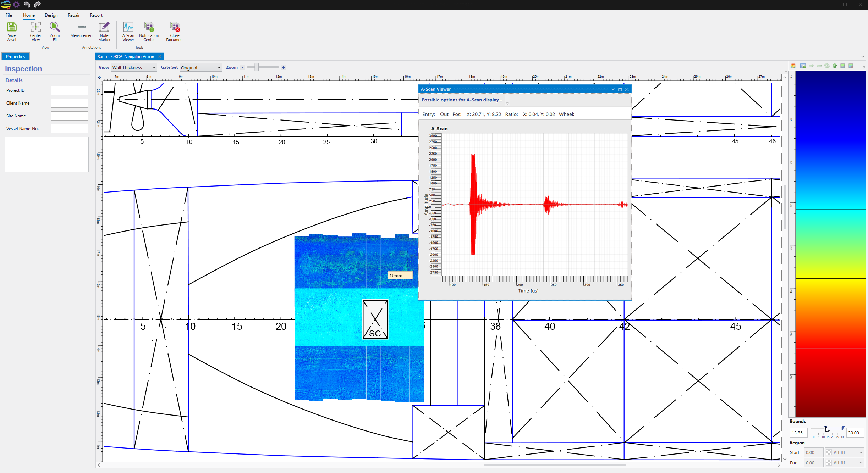This screenshot has width=868, height=473.
Task: Select the Measurement annotation tool
Action: [x=82, y=27]
